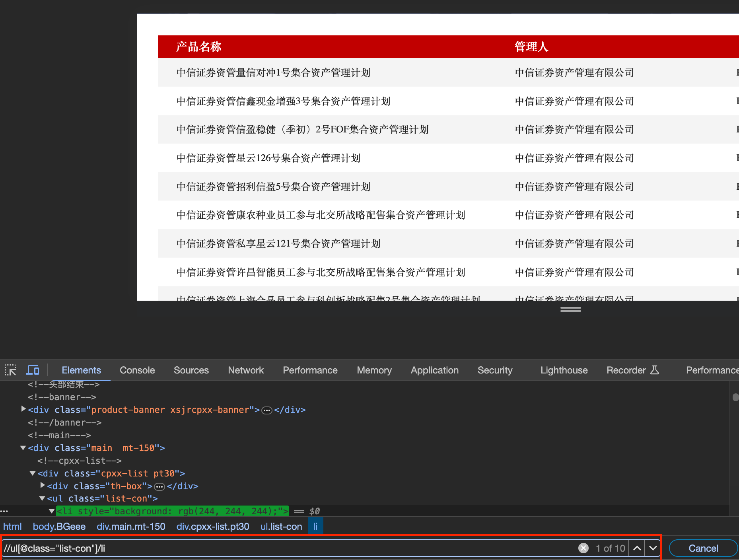Click the ellipsis in product-banner div
Screen dimensions: 739x560
(x=267, y=410)
